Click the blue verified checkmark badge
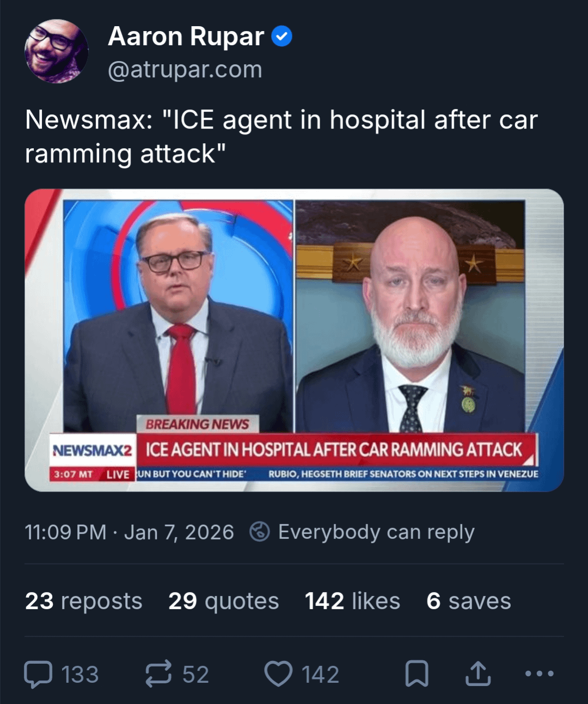This screenshot has height=704, width=588. tap(281, 37)
